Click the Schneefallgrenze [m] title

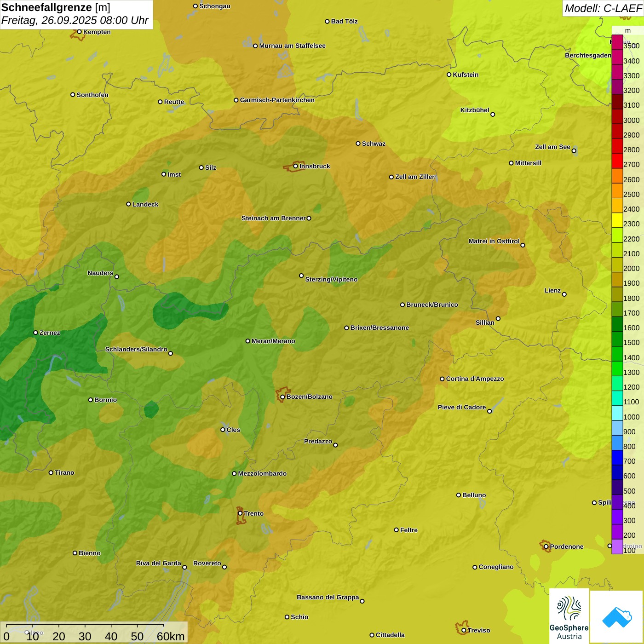coord(56,7)
